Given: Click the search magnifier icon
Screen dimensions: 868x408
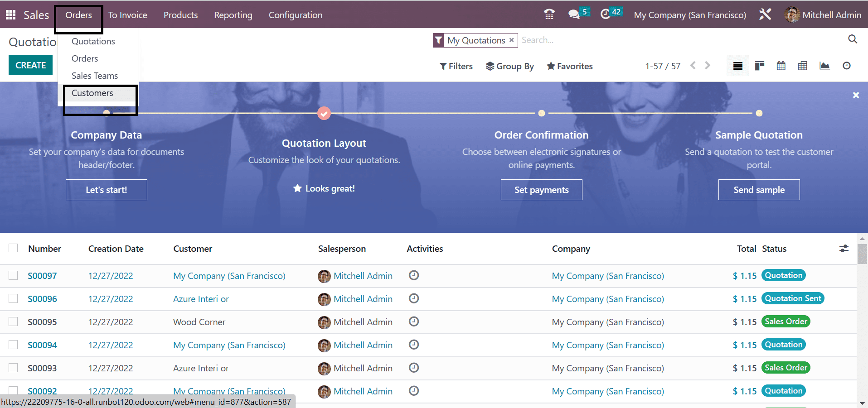Looking at the screenshot, I should point(852,39).
